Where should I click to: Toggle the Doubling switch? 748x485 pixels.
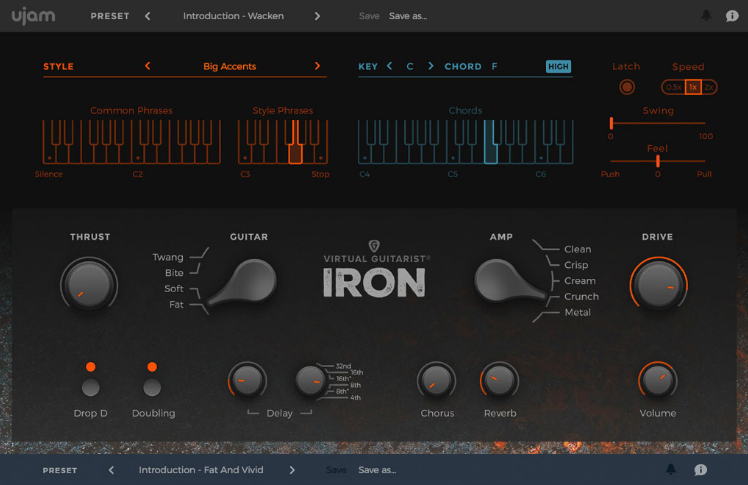click(152, 387)
